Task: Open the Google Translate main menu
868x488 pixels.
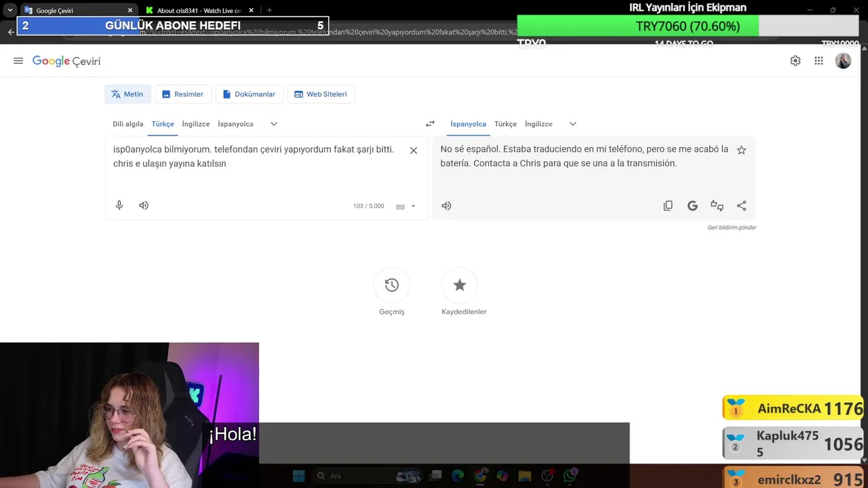Action: click(18, 61)
